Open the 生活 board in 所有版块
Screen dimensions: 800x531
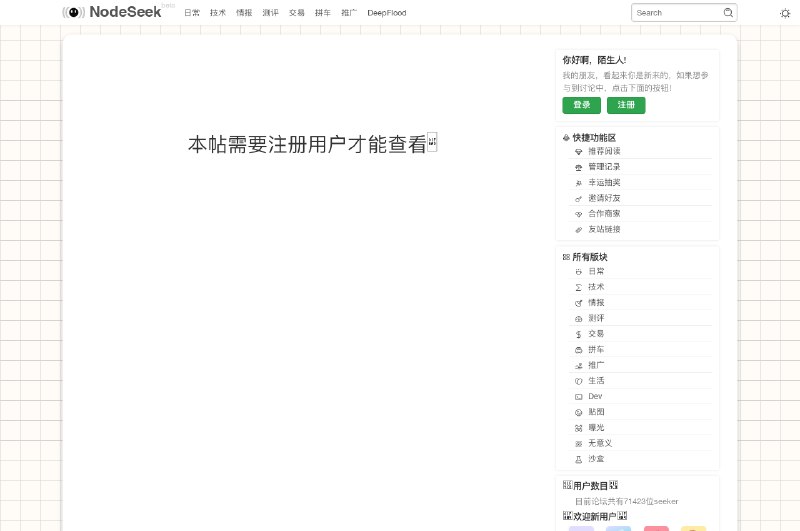(x=596, y=381)
